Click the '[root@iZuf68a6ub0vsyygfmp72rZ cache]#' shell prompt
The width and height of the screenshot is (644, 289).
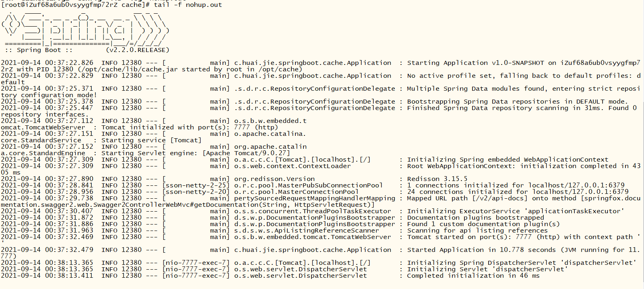(75, 5)
